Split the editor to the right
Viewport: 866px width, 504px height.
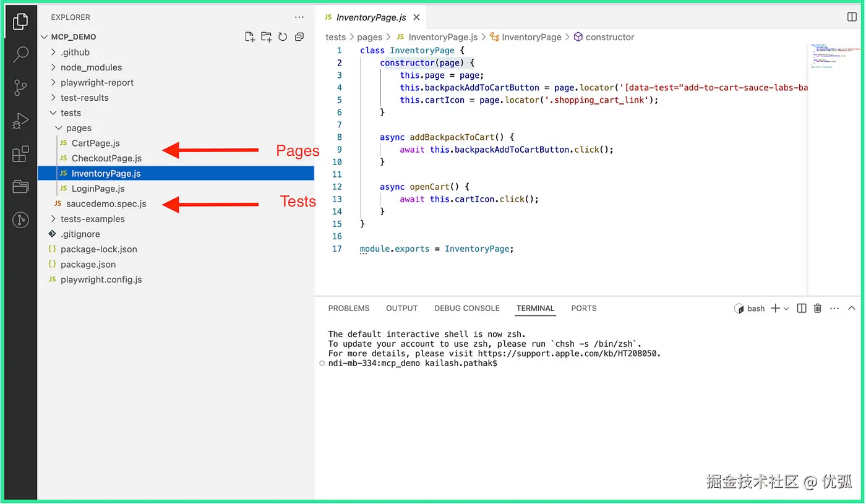pyautogui.click(x=852, y=17)
